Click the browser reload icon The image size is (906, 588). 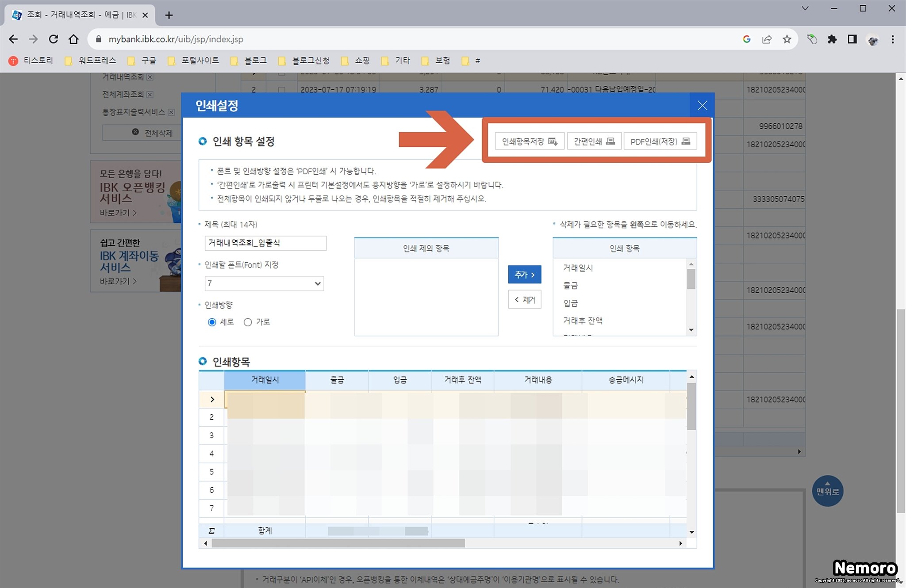coord(54,39)
